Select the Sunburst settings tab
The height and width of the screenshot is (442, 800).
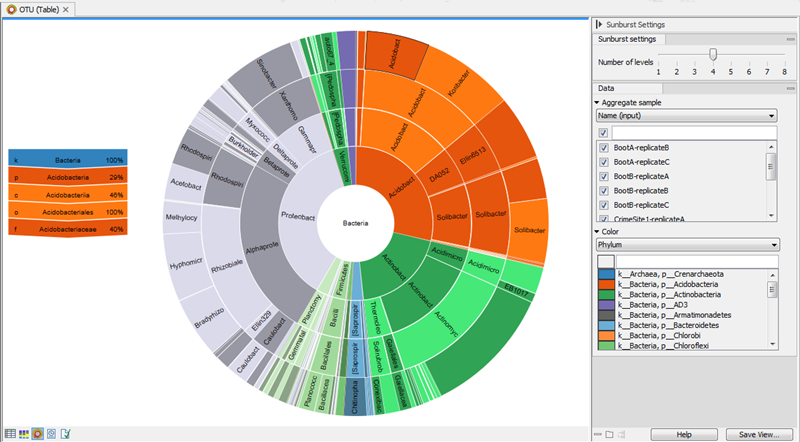click(627, 39)
